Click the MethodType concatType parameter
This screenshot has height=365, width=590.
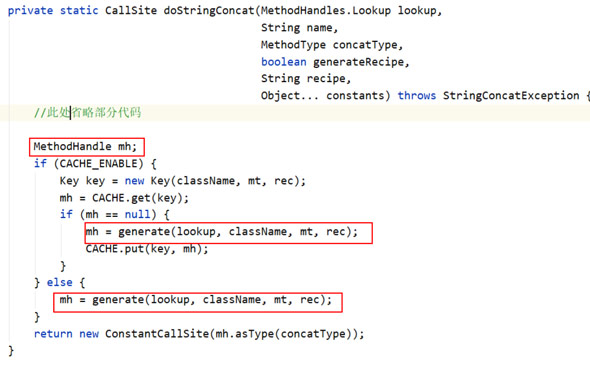click(x=331, y=45)
